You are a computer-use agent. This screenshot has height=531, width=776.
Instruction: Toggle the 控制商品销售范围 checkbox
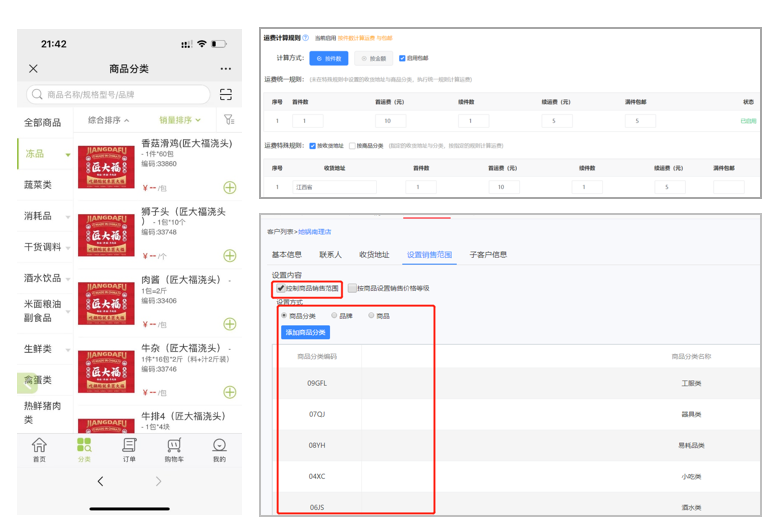281,288
